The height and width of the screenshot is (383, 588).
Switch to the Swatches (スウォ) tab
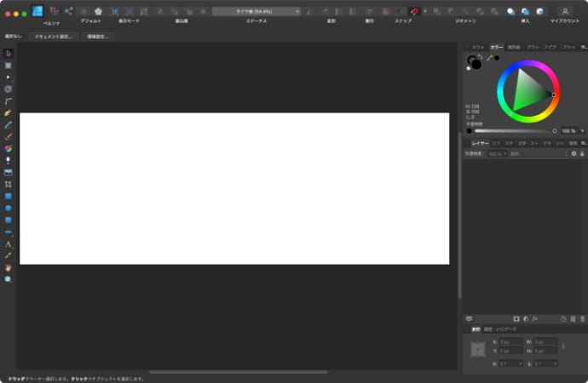[x=478, y=47]
